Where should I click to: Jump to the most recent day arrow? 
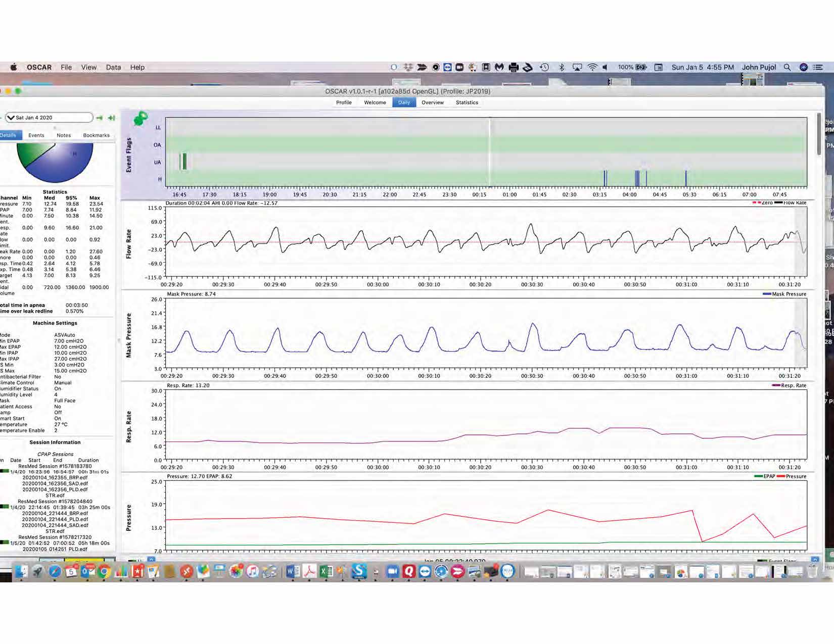click(x=111, y=118)
